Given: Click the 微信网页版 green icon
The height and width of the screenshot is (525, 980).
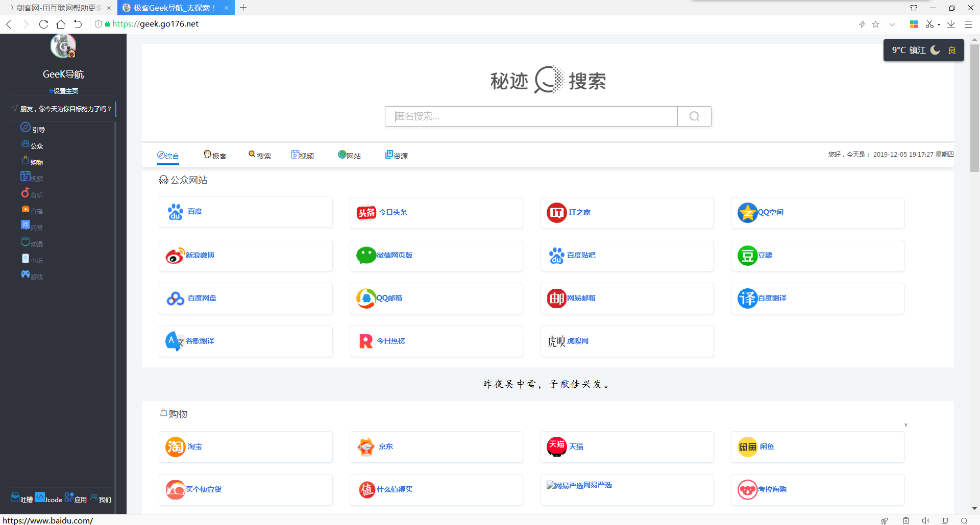Looking at the screenshot, I should point(366,255).
